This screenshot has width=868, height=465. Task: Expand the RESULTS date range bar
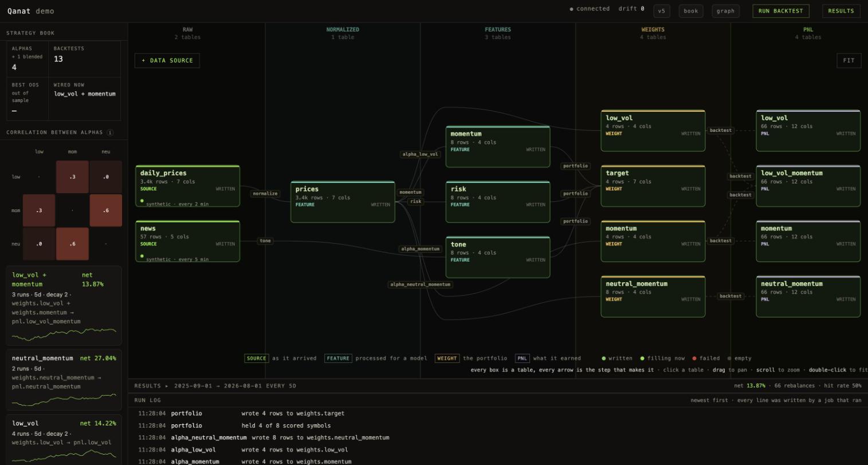point(498,386)
